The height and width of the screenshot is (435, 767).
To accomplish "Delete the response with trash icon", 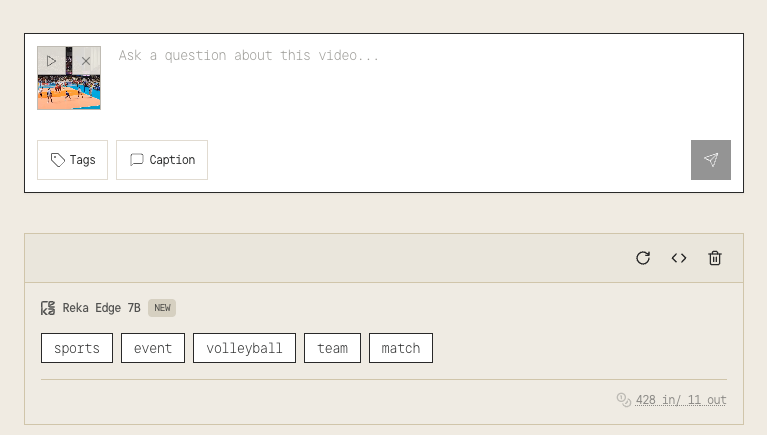I will [715, 258].
